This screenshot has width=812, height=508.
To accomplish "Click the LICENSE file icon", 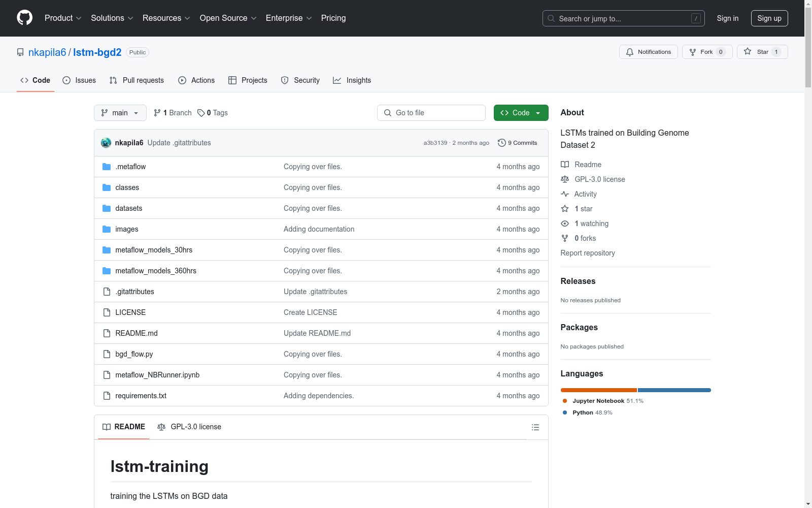I will click(107, 312).
